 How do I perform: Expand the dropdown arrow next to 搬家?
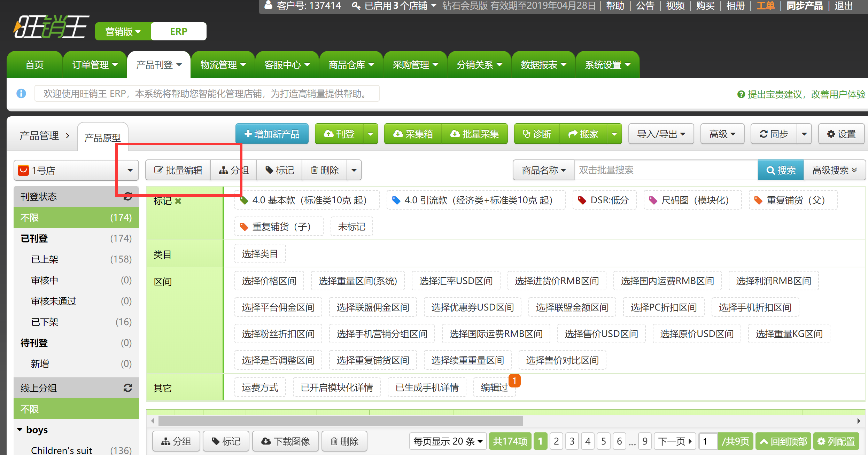614,134
